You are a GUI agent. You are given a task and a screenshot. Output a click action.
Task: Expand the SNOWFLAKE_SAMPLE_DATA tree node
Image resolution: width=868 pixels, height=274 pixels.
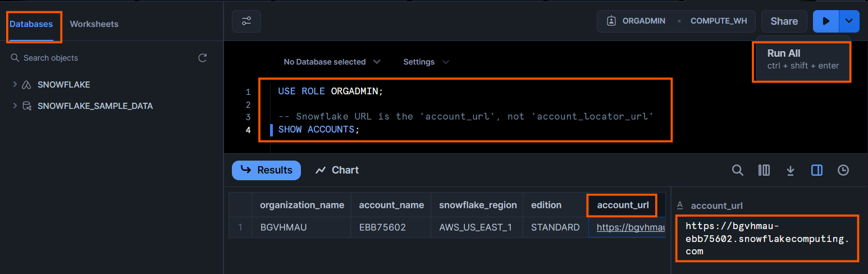(15, 106)
